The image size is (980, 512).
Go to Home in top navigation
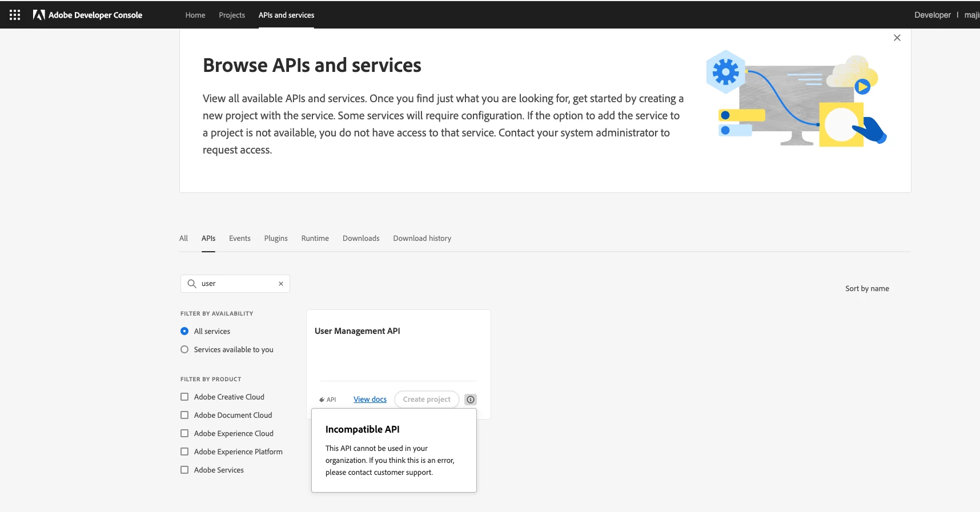[x=195, y=15]
